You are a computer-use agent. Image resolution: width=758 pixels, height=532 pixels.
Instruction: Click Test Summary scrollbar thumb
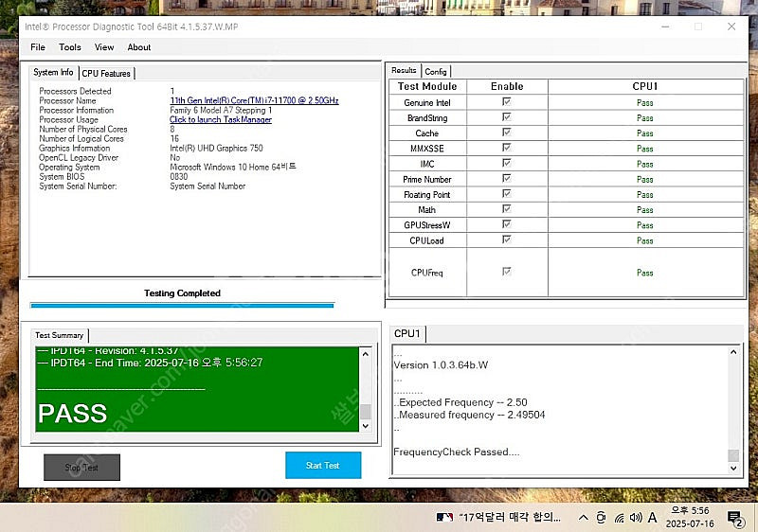[x=366, y=412]
